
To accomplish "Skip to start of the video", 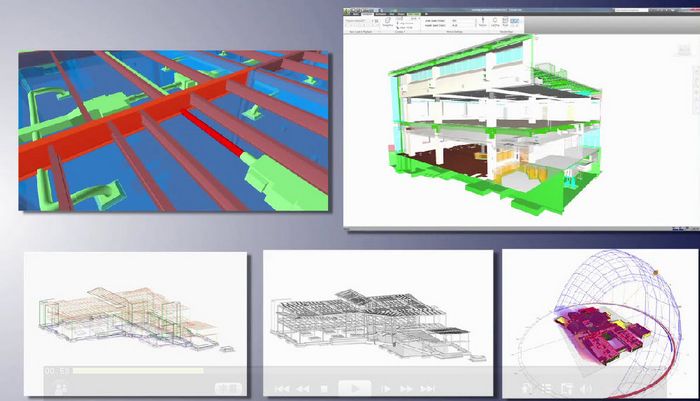I will click(282, 389).
